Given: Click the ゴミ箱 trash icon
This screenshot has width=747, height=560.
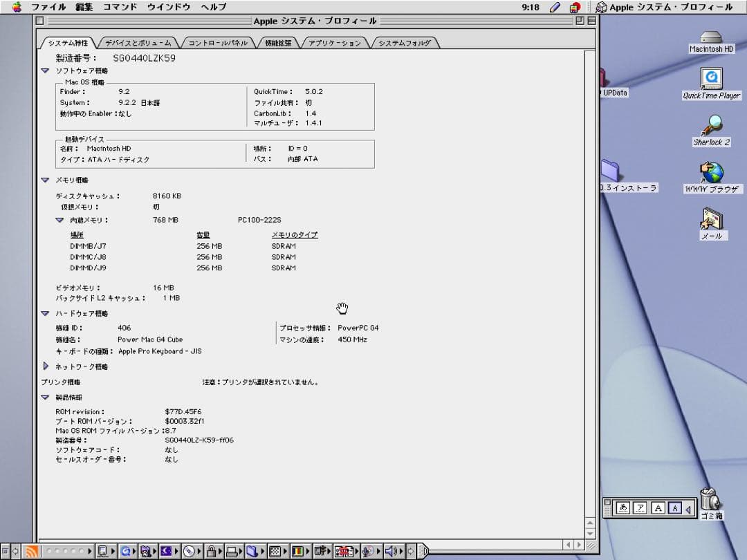Looking at the screenshot, I should (710, 499).
